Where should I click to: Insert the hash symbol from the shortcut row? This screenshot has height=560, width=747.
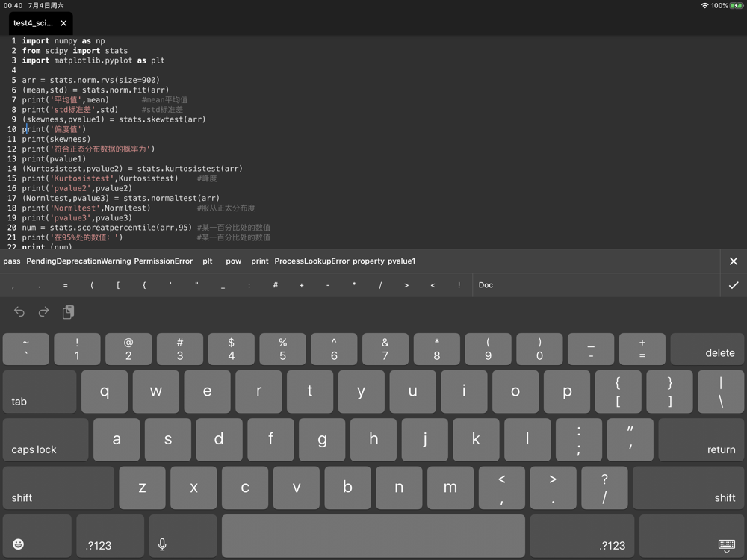275,285
